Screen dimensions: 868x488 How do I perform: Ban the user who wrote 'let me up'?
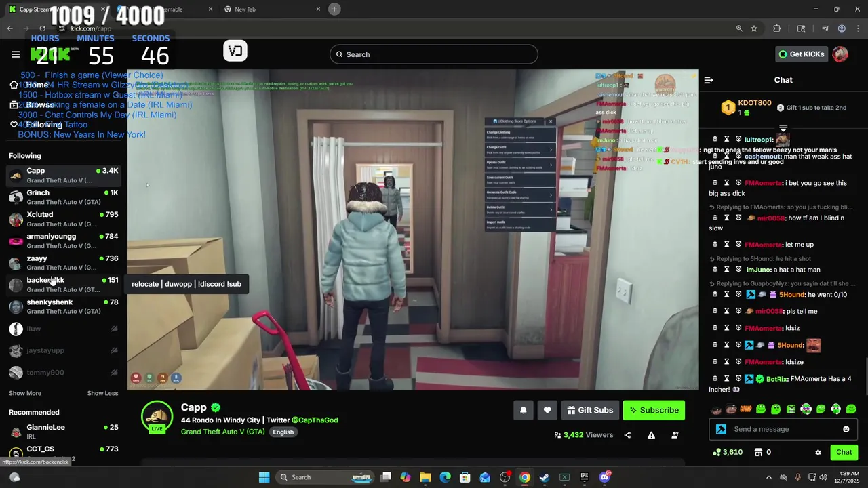(738, 244)
